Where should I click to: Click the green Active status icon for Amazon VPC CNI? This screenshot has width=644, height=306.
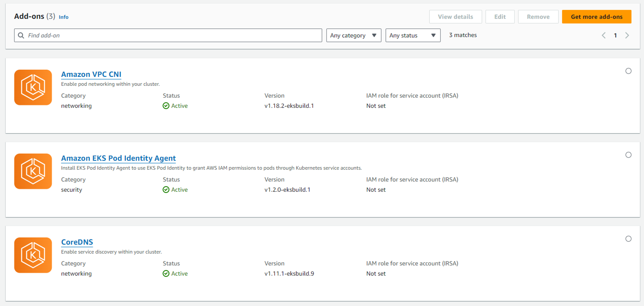click(166, 105)
